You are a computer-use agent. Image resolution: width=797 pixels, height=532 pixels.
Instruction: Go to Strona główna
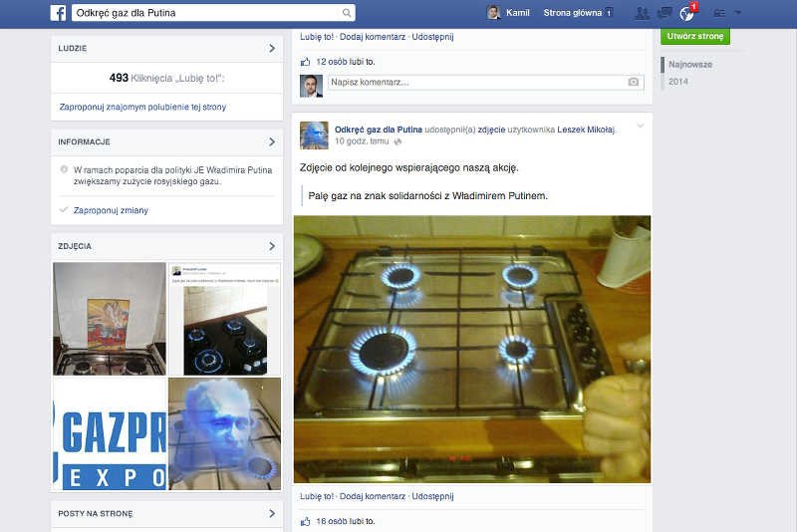point(572,13)
